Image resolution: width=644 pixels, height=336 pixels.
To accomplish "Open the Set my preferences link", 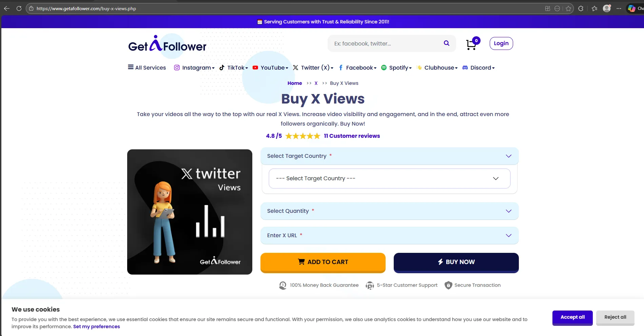I will coord(96,326).
